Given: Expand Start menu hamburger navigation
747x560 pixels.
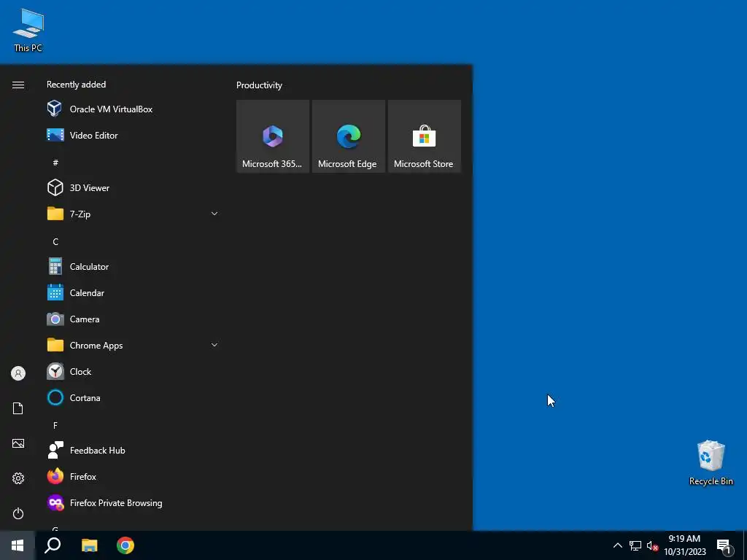Looking at the screenshot, I should [18, 85].
